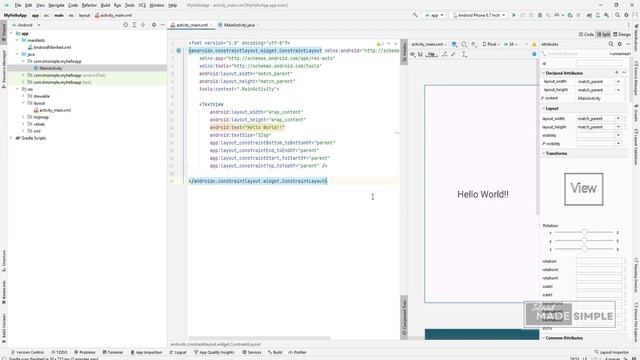
Task: Click the Debug app bug icon
Action: coord(540,15)
